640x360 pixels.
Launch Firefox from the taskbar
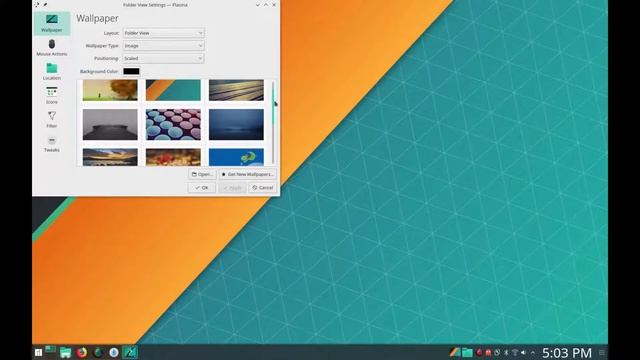(82, 352)
